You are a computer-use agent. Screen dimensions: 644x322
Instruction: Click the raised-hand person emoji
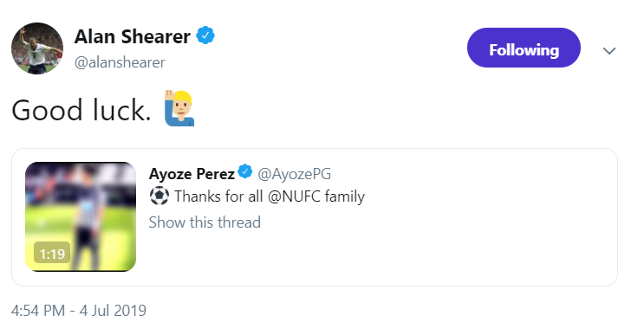coord(179,108)
